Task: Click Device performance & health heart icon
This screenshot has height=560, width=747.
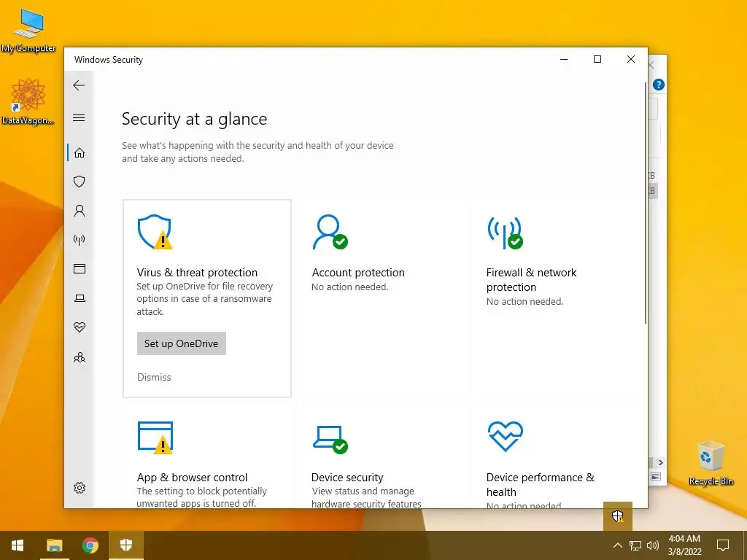Action: pyautogui.click(x=506, y=436)
